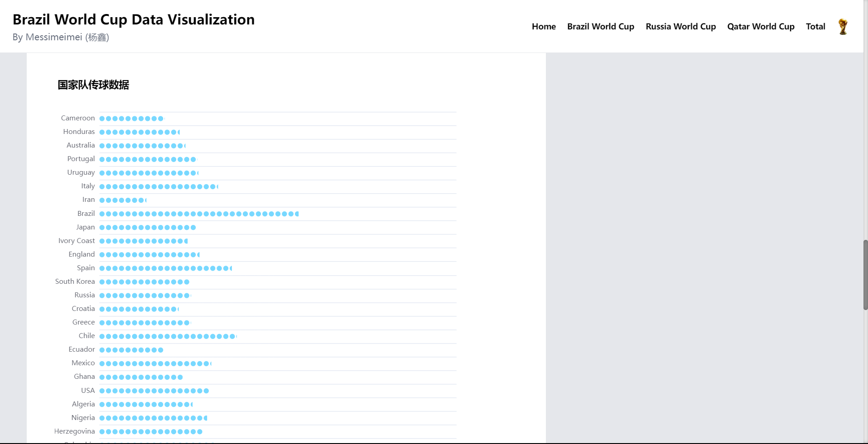
Task: Select the Ghana axis label
Action: (x=84, y=377)
